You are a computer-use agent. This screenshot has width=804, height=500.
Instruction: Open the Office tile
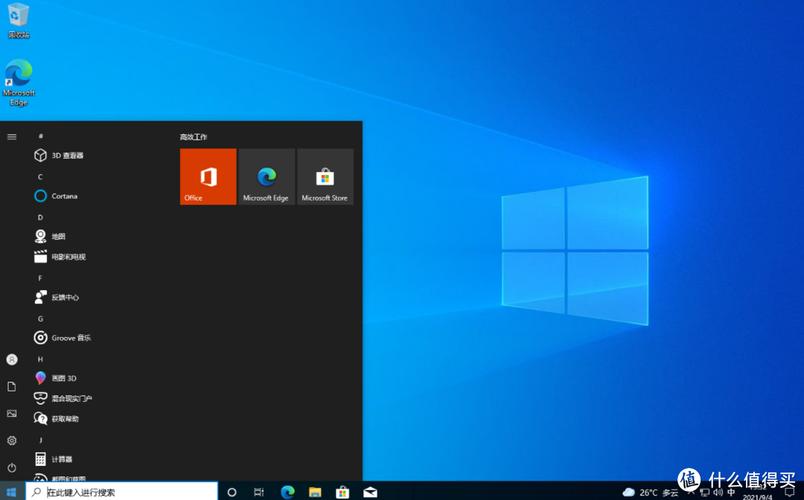pyautogui.click(x=208, y=177)
